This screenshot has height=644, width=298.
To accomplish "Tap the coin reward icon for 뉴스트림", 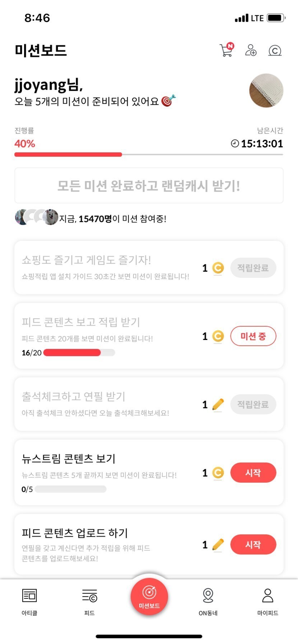I will click(x=218, y=473).
